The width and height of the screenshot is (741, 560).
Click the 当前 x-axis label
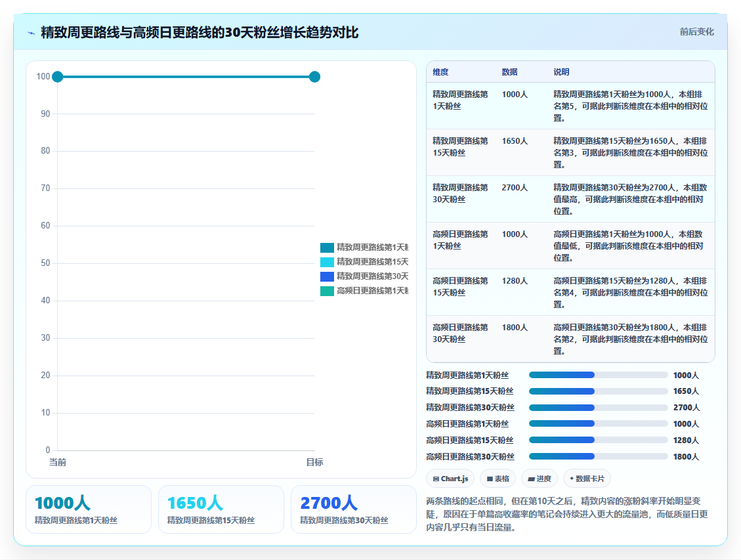pyautogui.click(x=58, y=462)
